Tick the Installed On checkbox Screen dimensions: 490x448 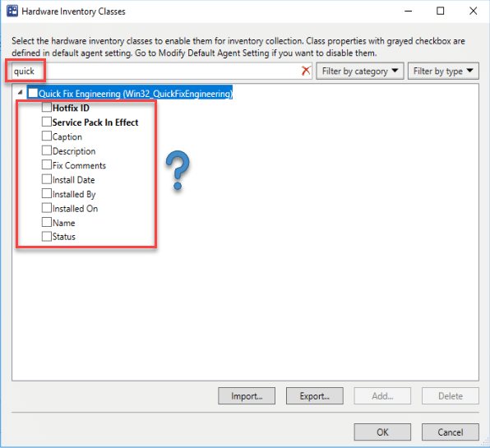click(47, 208)
